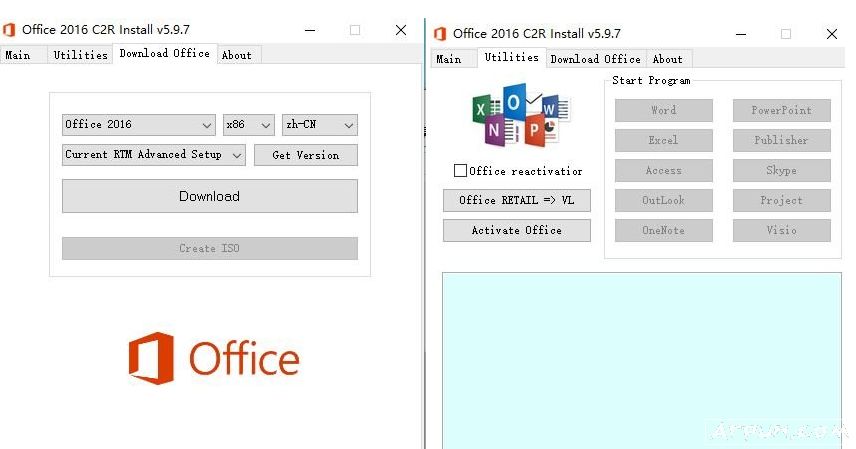Click inside the light blue output log area
This screenshot has width=856, height=449.
coord(642,361)
